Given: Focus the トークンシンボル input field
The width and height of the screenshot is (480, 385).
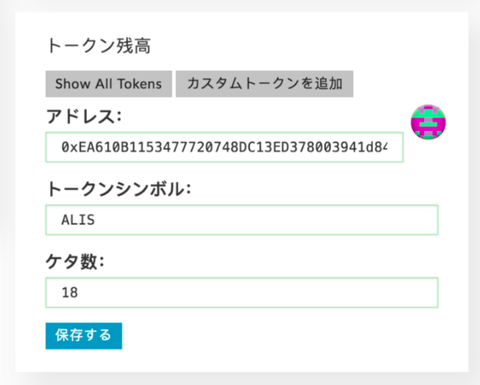Looking at the screenshot, I should coord(242,220).
